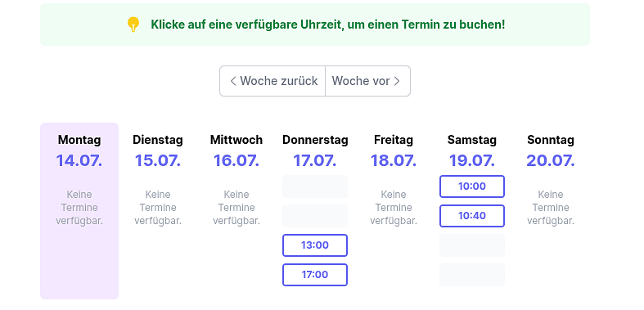Click the Mittwoch 16.07. date header
The height and width of the screenshot is (310, 644).
236,151
